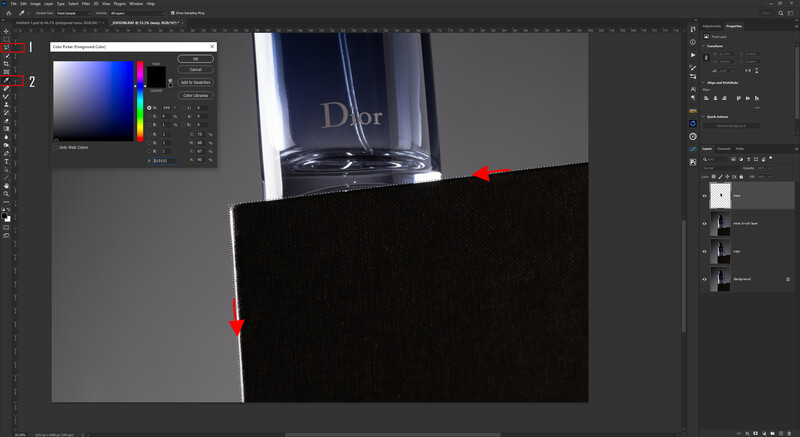Select the Eyedropper tool in the toolbar
The width and height of the screenshot is (800, 437).
coord(6,80)
